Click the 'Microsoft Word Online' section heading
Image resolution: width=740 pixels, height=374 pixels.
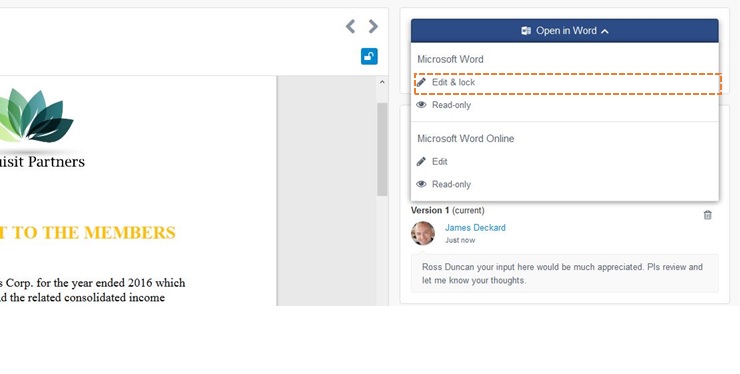point(465,139)
